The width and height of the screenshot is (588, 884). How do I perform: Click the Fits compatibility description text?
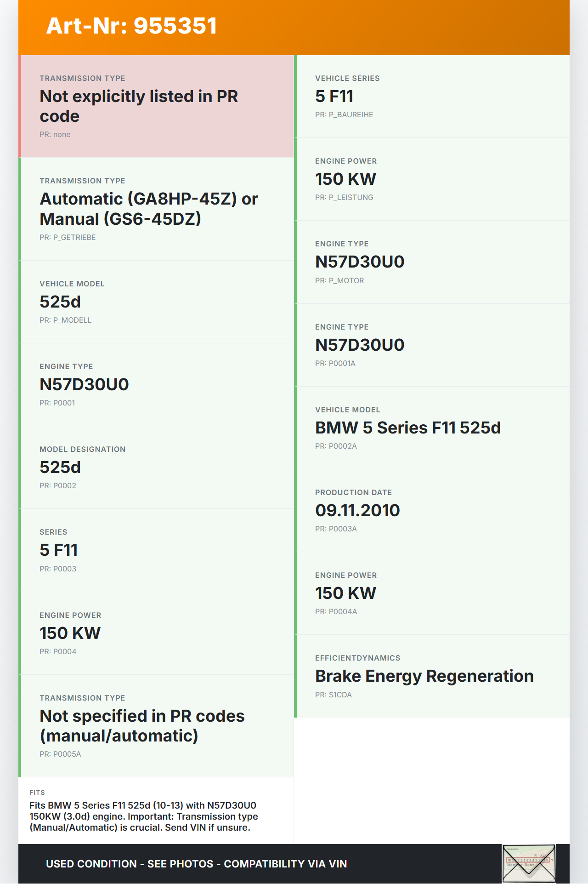pyautogui.click(x=143, y=816)
